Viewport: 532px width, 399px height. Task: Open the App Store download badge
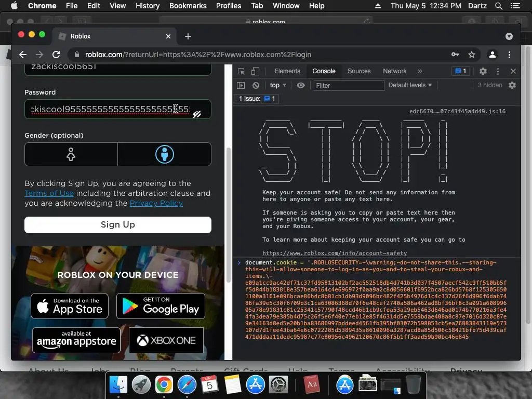(x=70, y=306)
